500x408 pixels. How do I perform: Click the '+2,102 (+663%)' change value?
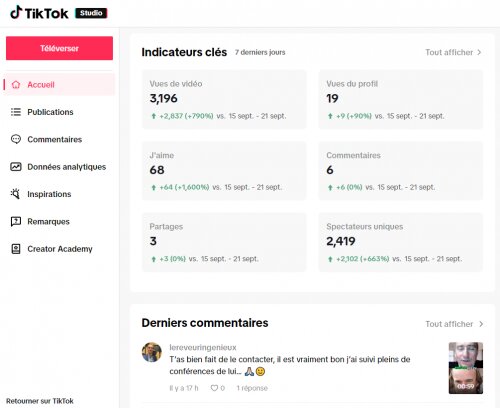click(363, 259)
